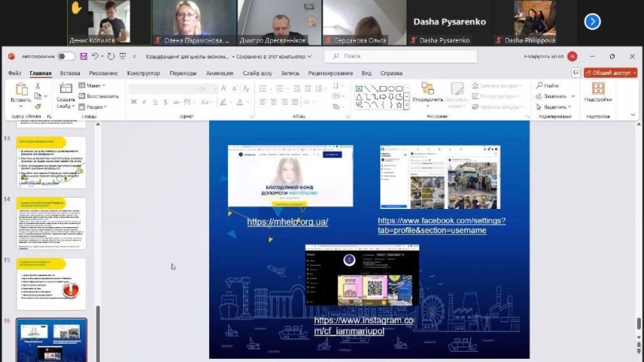Toggle underline Ч formatting
The width and height of the screenshot is (644, 362).
tap(155, 102)
